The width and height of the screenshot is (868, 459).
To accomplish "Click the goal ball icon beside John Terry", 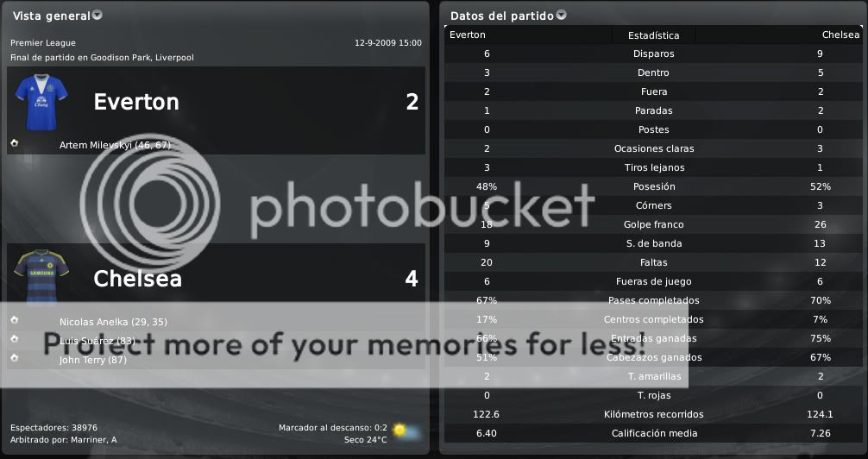I will coord(15,358).
